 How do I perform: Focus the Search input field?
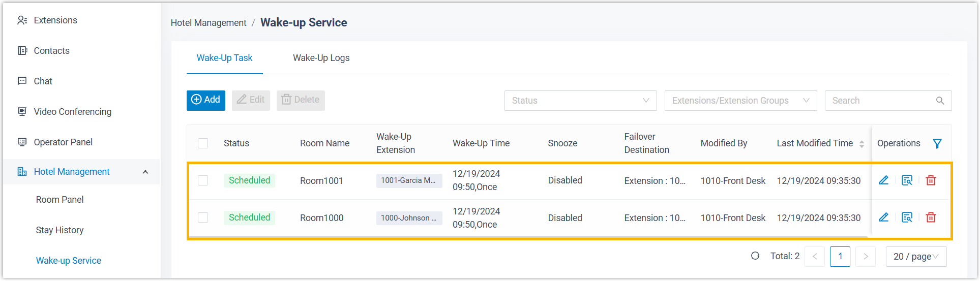[x=880, y=101]
